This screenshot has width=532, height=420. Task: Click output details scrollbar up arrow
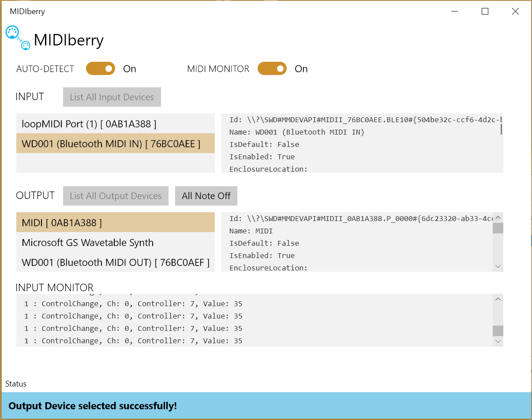498,218
